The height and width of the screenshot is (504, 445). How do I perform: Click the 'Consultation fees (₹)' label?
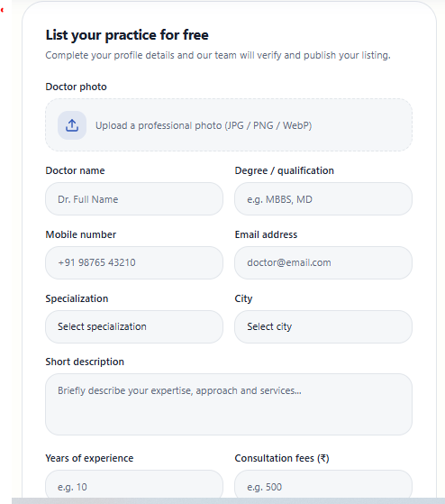tap(282, 458)
